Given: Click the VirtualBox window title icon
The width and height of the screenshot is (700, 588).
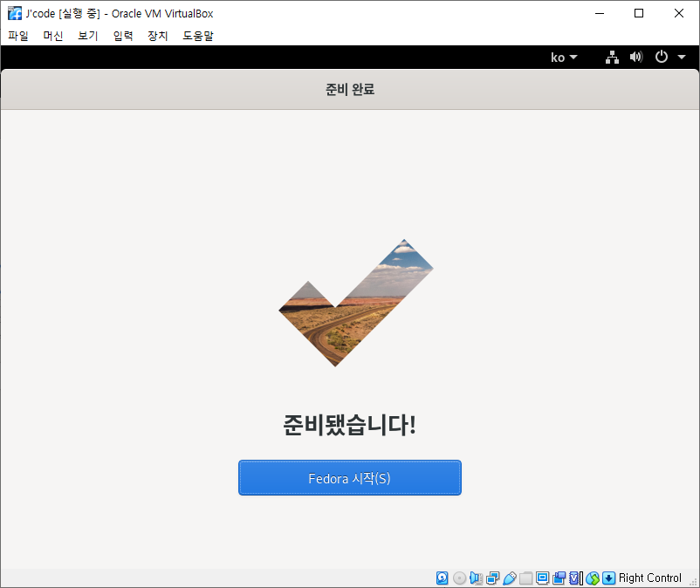Looking at the screenshot, I should coord(15,13).
